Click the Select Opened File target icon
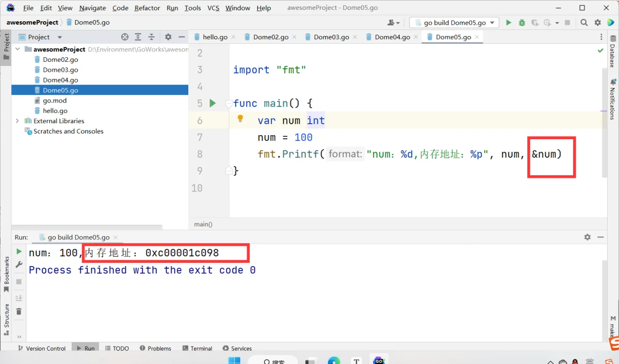Screen dimensions: 619x364 tap(124, 37)
